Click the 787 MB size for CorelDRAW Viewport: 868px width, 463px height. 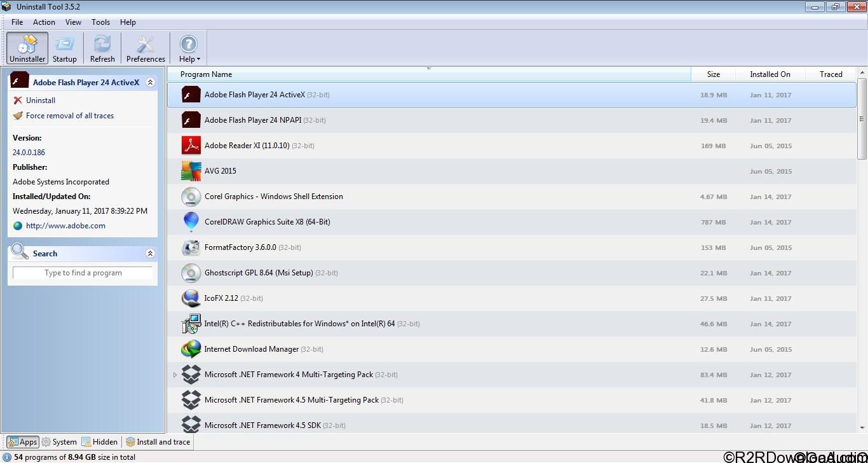[x=714, y=223]
